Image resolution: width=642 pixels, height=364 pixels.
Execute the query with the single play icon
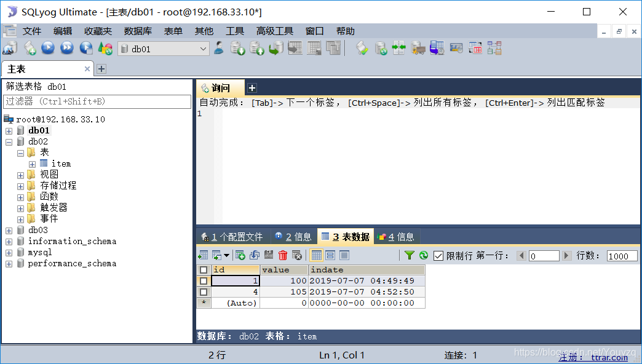(48, 49)
